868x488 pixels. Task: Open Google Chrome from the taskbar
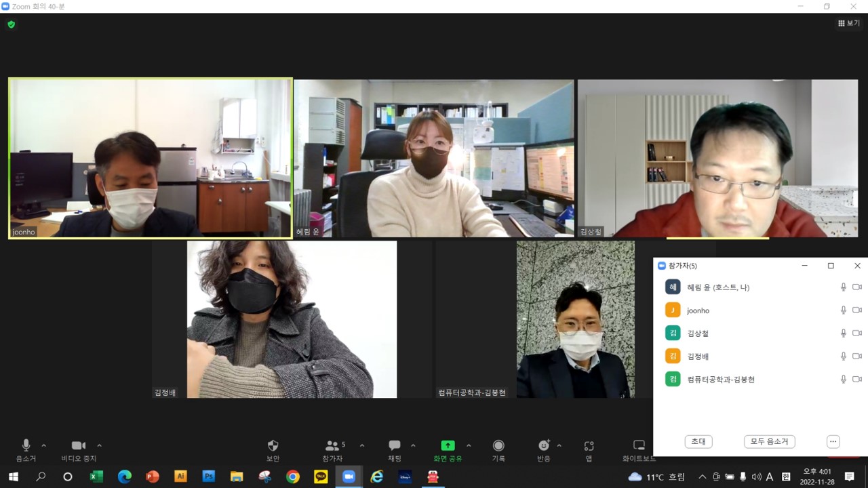292,476
